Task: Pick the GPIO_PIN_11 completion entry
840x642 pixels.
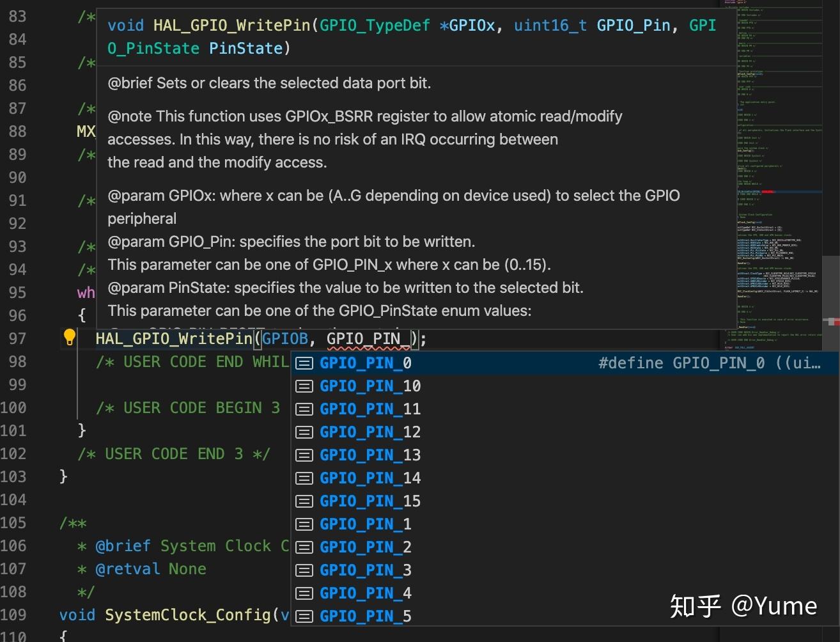Action: pyautogui.click(x=565, y=409)
